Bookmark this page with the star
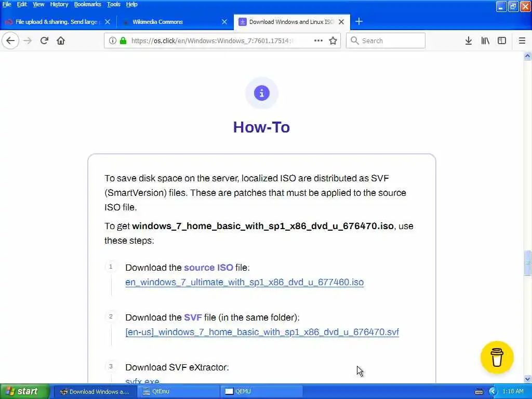Screen dimensions: 532x399 [x=333, y=41]
